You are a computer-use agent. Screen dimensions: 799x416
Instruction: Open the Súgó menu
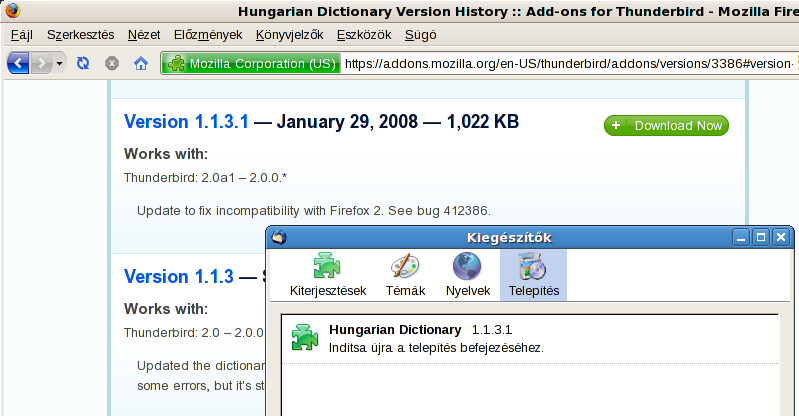420,34
